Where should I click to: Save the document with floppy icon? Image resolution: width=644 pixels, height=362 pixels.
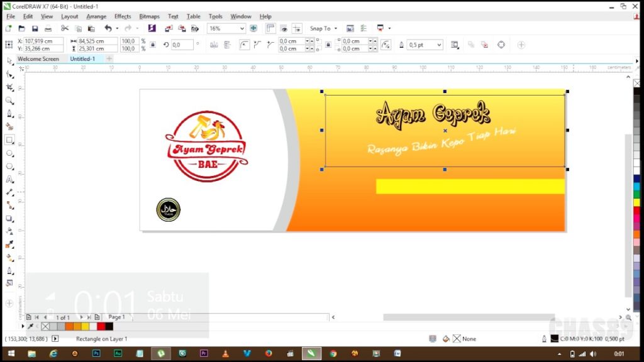35,28
